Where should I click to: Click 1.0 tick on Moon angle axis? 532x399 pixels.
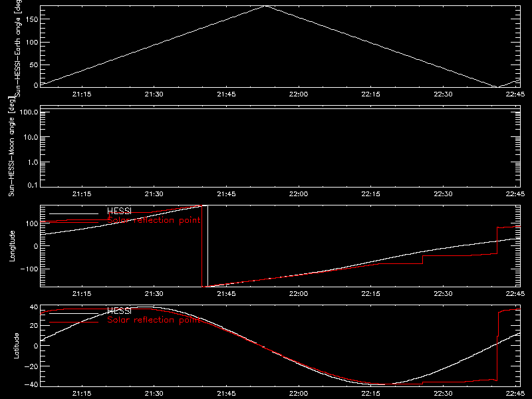(33, 162)
